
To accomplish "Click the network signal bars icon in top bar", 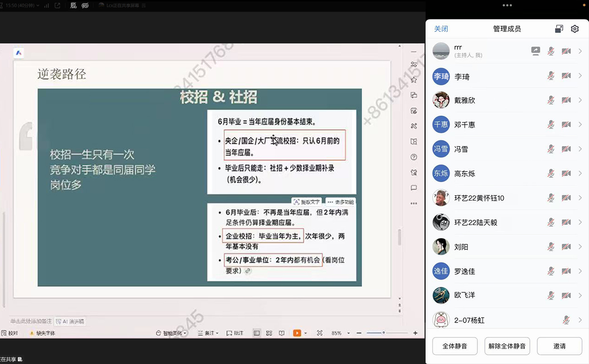I will pyautogui.click(x=47, y=6).
